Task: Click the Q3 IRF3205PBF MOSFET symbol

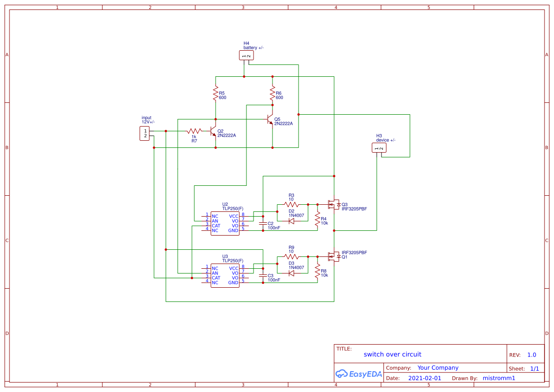Action: pyautogui.click(x=333, y=204)
